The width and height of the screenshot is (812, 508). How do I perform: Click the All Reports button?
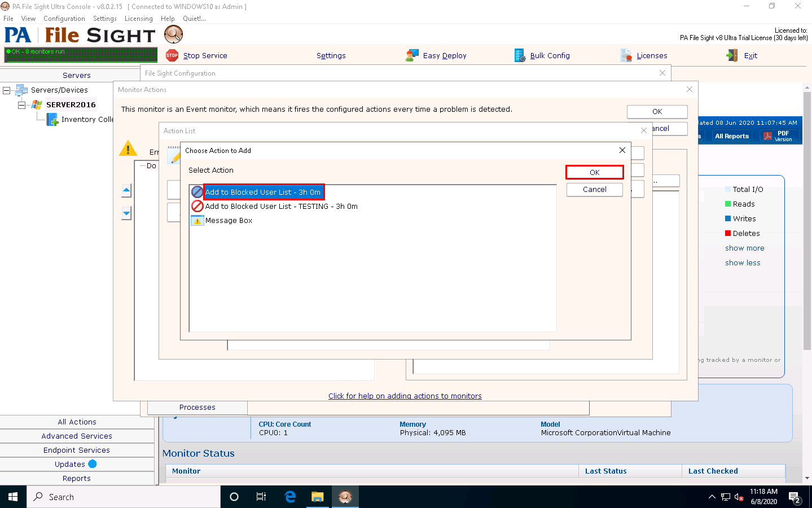coord(732,136)
